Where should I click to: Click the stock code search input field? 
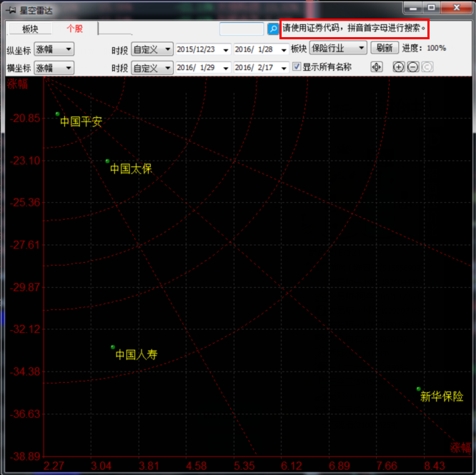(242, 29)
